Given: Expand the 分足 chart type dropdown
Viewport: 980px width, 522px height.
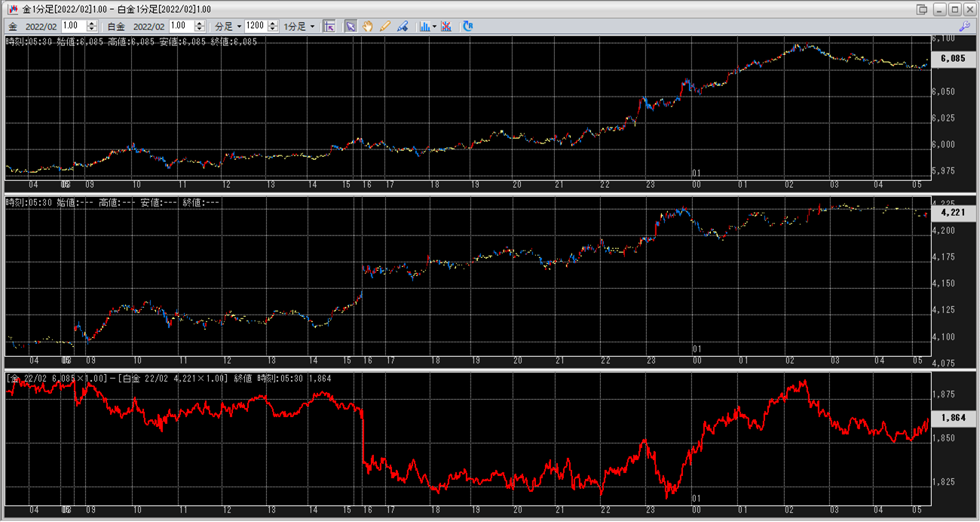Looking at the screenshot, I should click(228, 26).
